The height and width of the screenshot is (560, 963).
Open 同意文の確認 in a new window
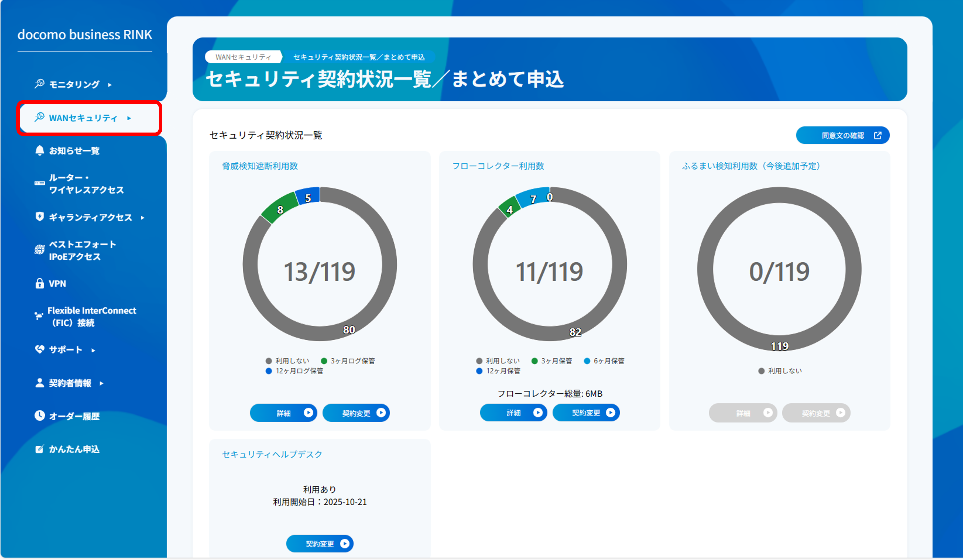tap(843, 135)
